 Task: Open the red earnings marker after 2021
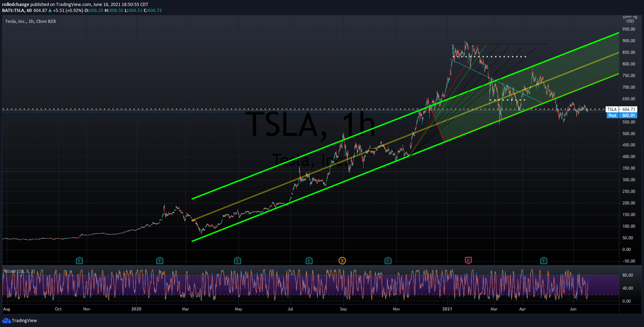468,260
